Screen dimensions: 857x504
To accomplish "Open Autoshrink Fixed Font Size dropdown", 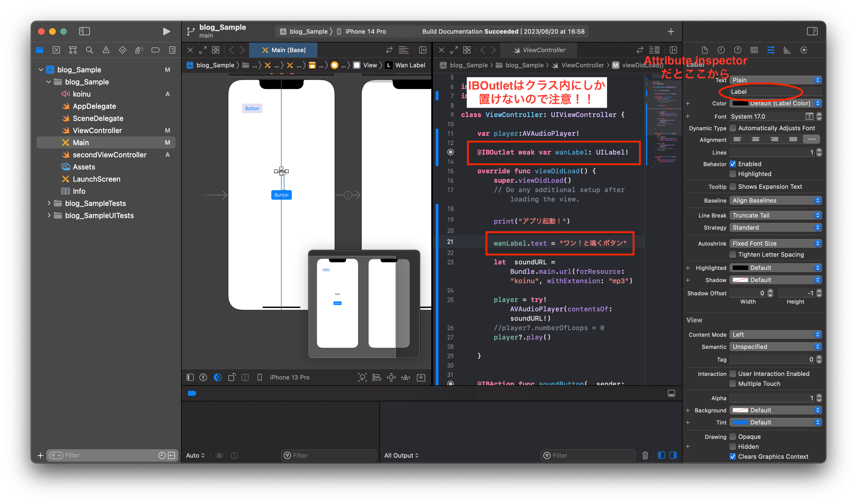I will pos(775,243).
